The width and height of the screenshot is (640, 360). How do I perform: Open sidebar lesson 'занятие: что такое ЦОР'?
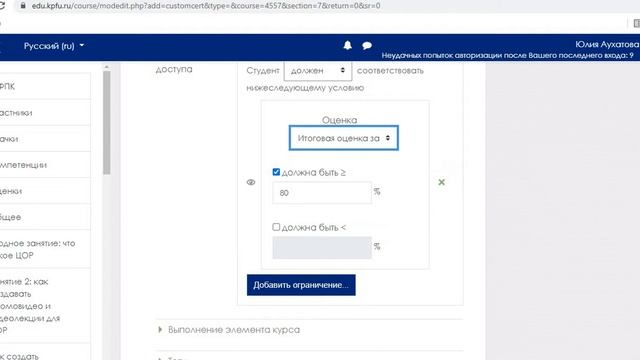45,249
